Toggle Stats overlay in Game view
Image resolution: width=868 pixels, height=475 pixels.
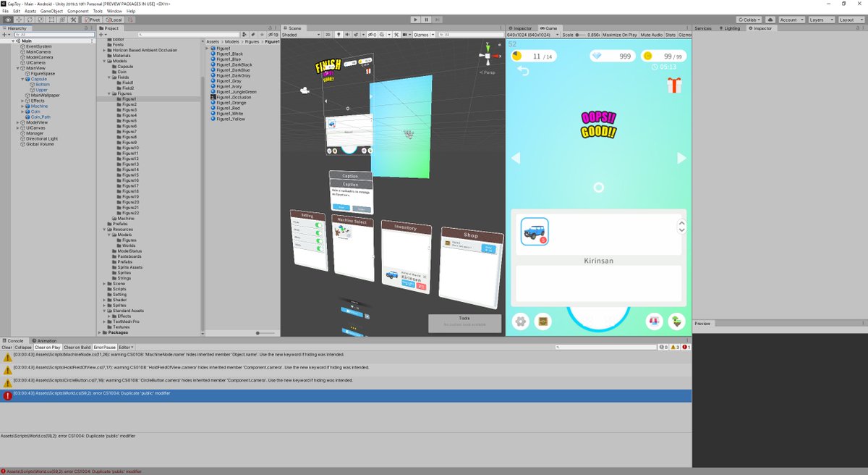(671, 35)
